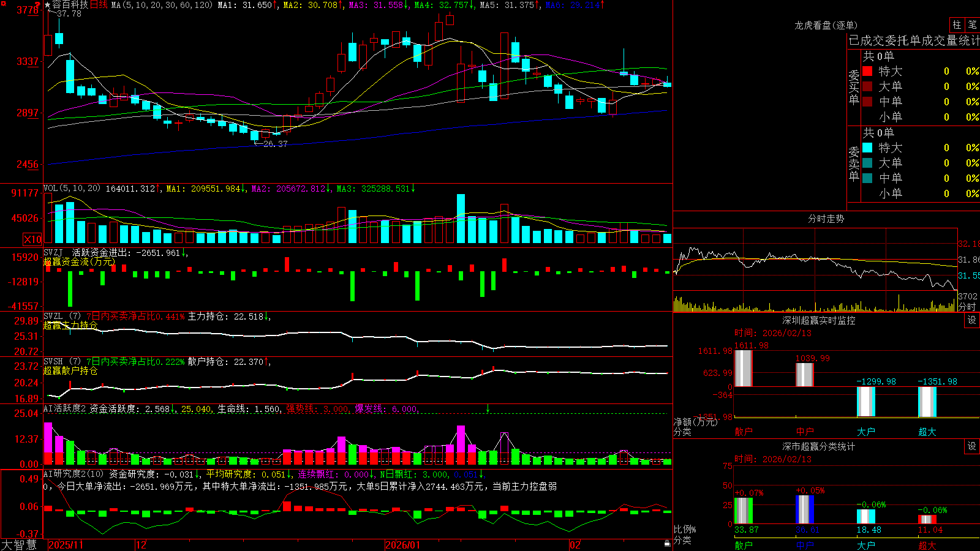Click the lock icon at timeline end
The width and height of the screenshot is (980, 551).
pos(668,544)
